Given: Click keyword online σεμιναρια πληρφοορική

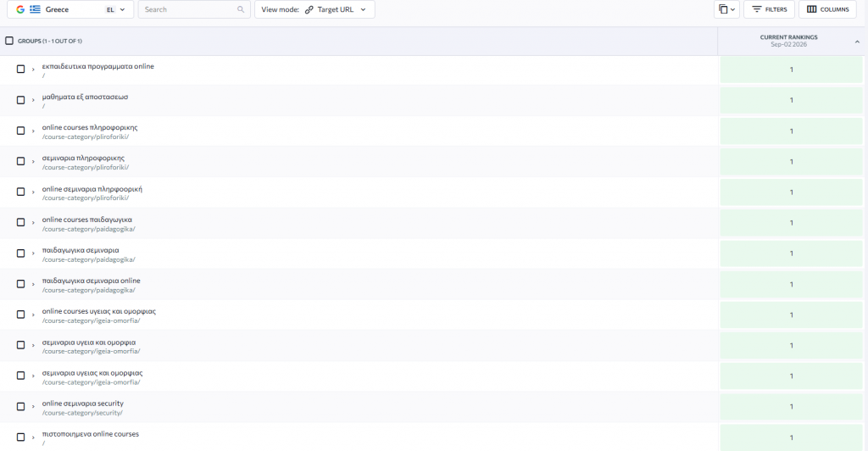Looking at the screenshot, I should pos(92,189).
